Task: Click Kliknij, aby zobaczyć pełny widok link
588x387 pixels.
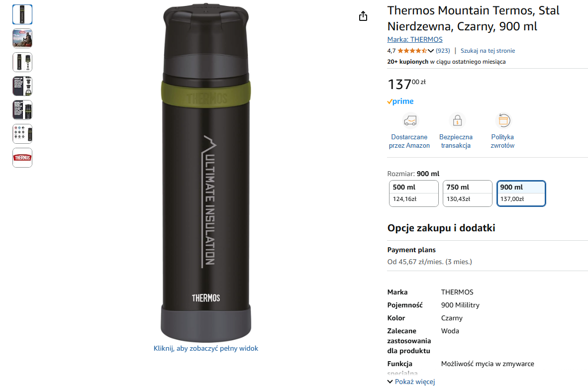Action: [206, 348]
